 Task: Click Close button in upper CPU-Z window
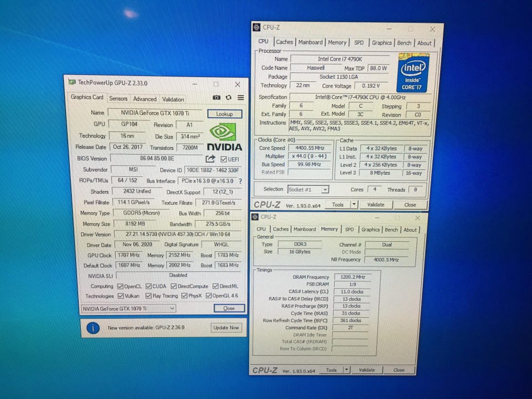pyautogui.click(x=410, y=204)
